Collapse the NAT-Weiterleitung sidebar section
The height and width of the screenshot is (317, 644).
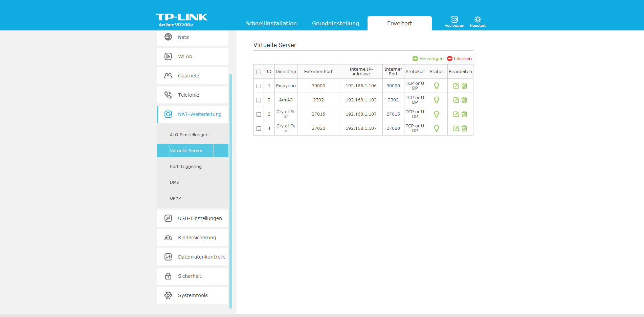pyautogui.click(x=199, y=114)
